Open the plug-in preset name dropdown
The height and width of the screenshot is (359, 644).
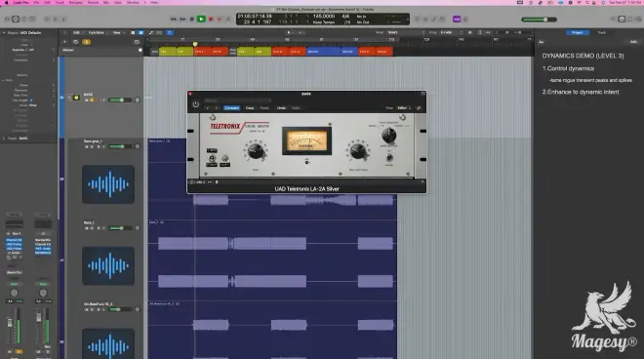point(237,100)
